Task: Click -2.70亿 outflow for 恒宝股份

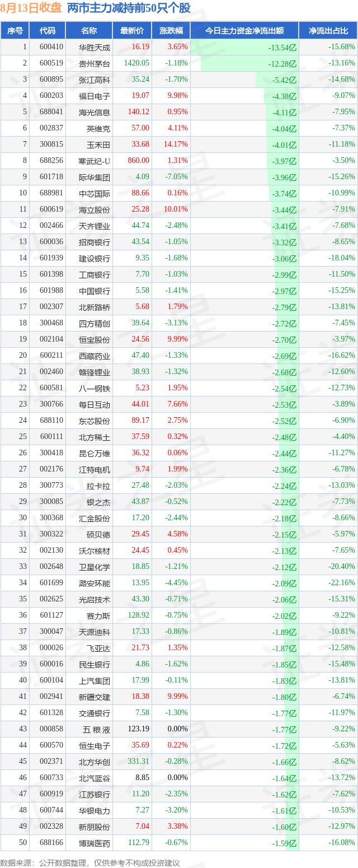Action: [285, 340]
